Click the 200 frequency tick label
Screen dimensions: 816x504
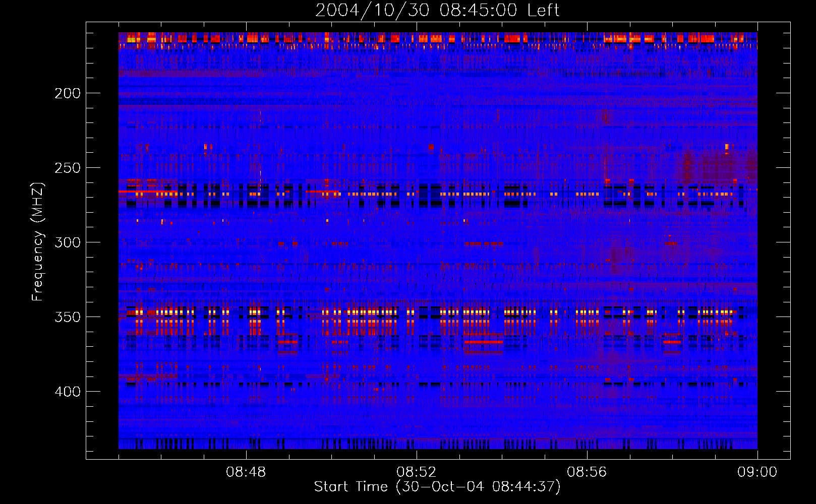[x=68, y=93]
